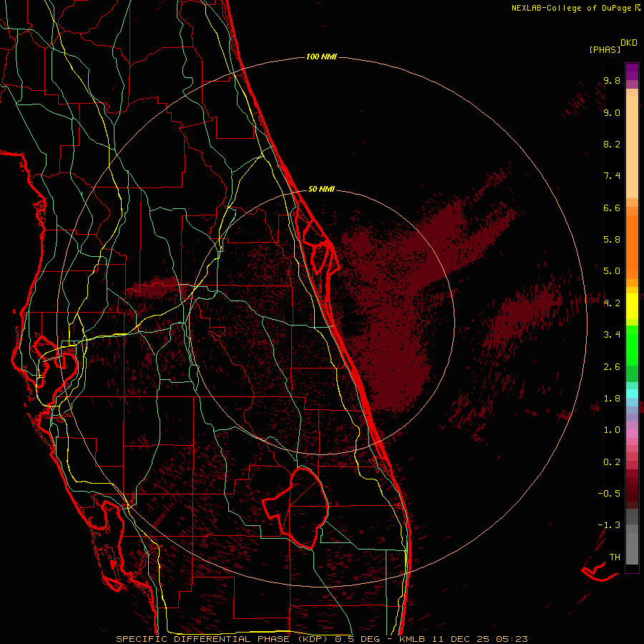Click the 100 NMI range ring label

click(321, 57)
